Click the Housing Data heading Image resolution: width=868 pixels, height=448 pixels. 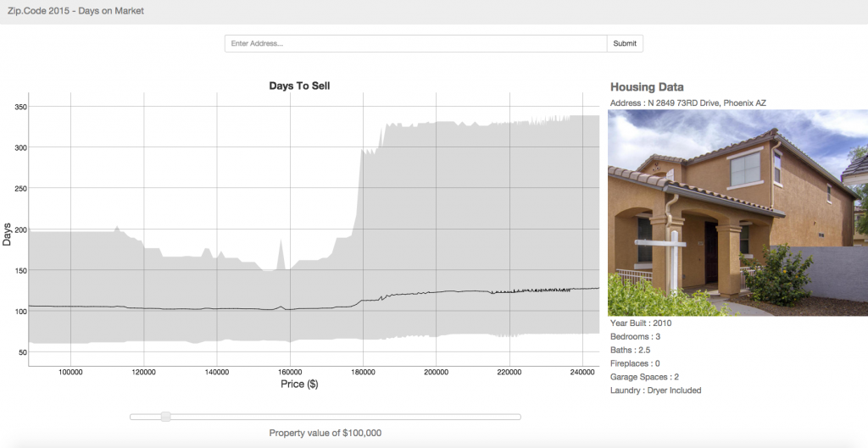pos(647,87)
